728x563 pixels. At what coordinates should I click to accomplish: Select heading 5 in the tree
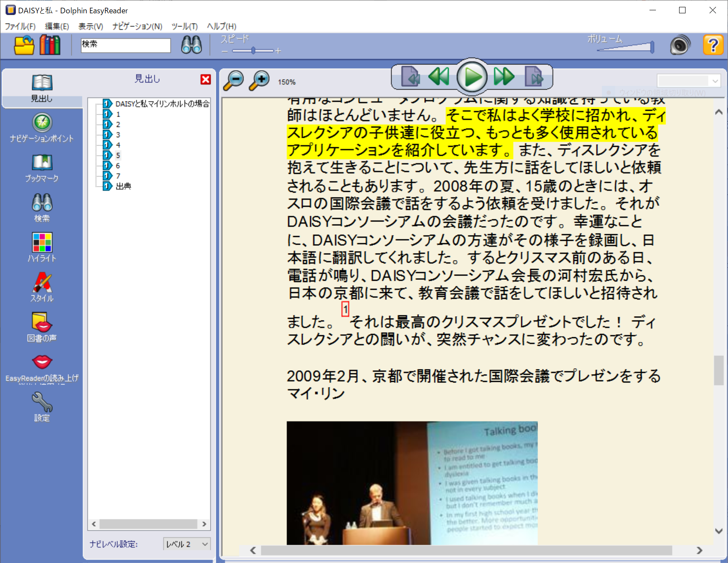coord(118,155)
